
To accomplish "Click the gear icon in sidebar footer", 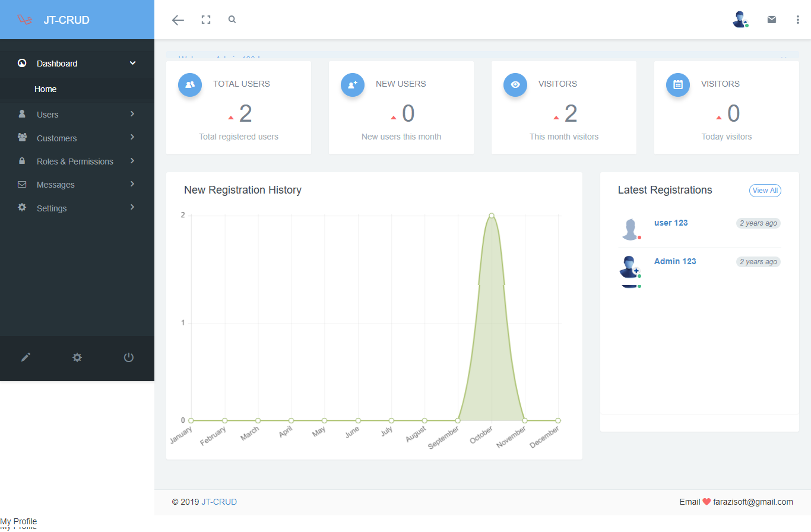I will click(77, 357).
